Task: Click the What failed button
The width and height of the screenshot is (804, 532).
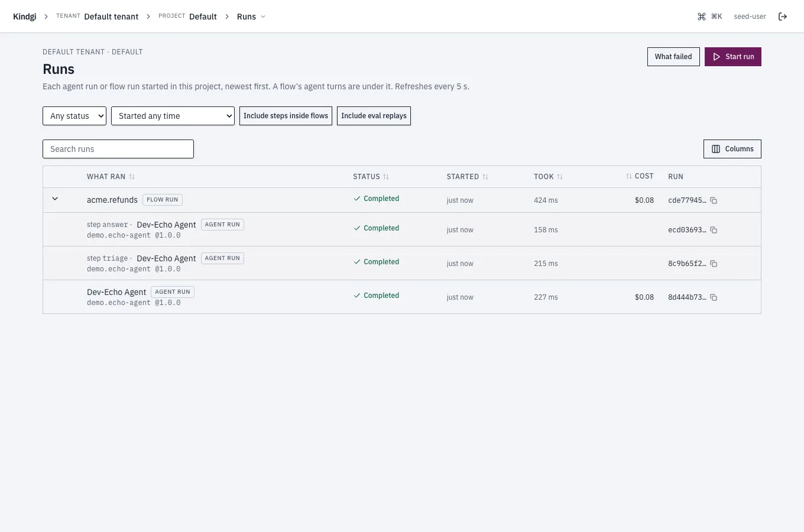Action: (x=673, y=57)
